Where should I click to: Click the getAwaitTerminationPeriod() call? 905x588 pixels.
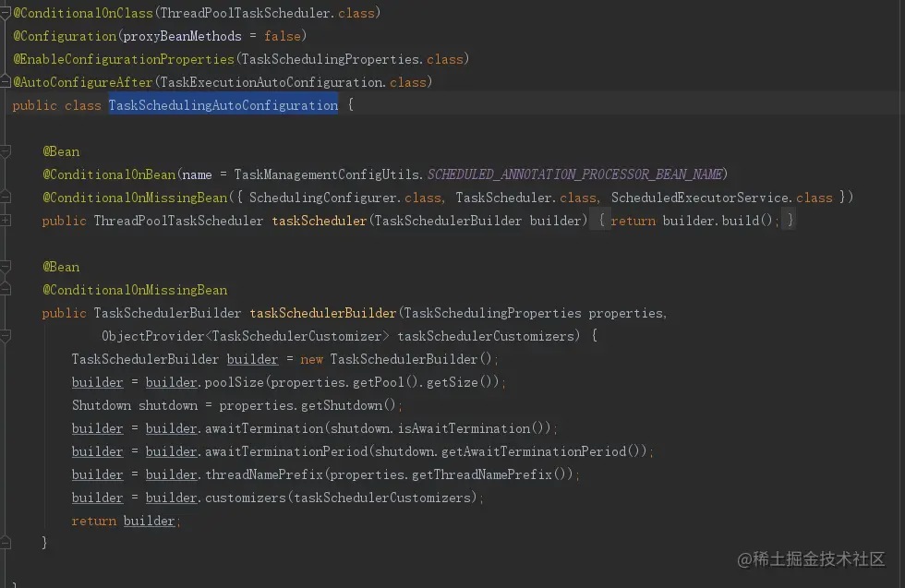tap(541, 451)
